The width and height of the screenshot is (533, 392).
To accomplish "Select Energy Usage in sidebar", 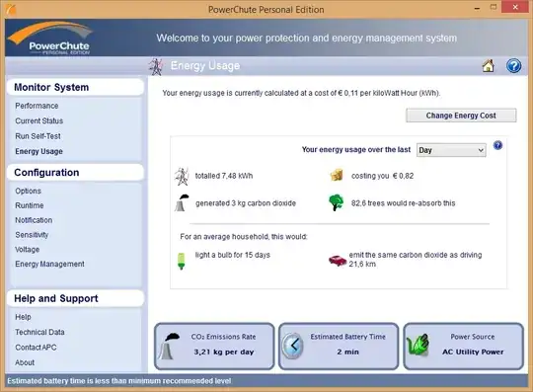I will (x=38, y=151).
